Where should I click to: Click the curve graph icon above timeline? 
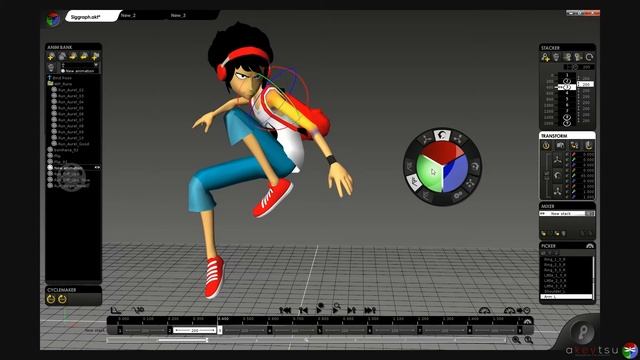pyautogui.click(x=116, y=311)
